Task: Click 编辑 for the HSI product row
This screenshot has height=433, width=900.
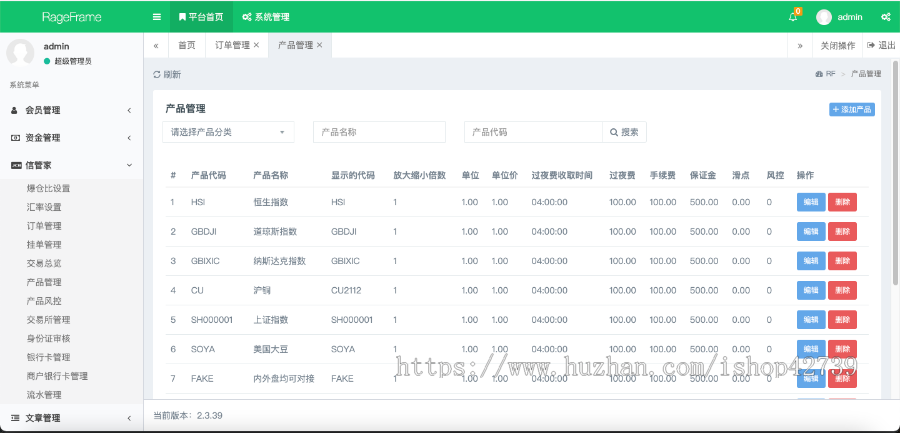Action: pyautogui.click(x=811, y=203)
